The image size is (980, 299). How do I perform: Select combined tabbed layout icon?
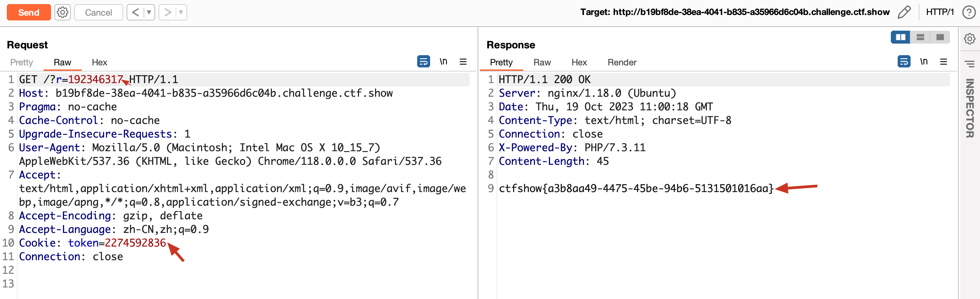(x=940, y=37)
